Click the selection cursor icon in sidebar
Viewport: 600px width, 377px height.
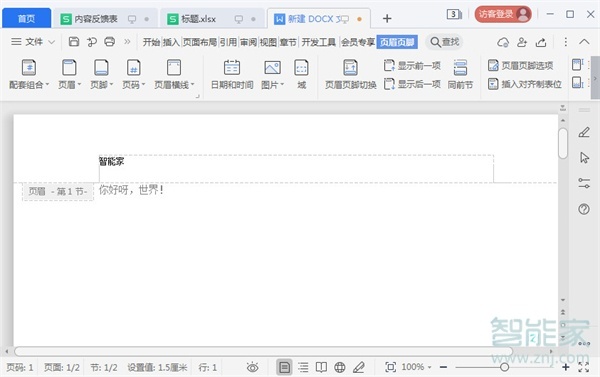coord(584,157)
